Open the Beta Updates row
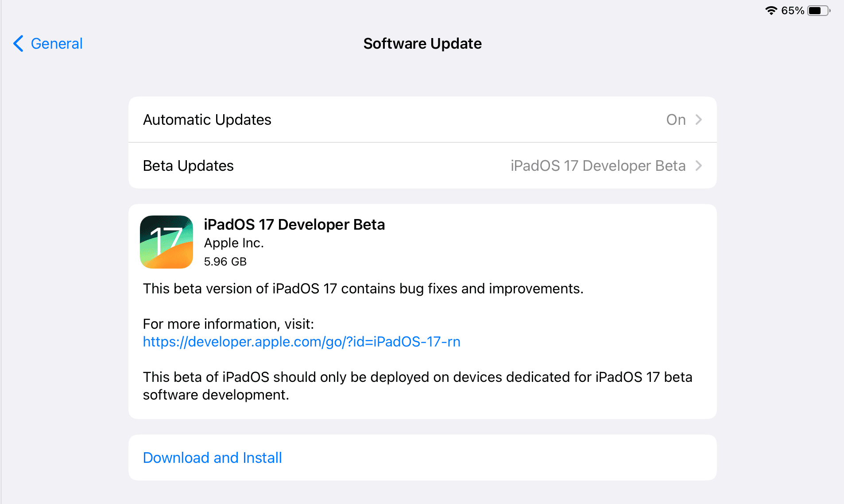Image resolution: width=844 pixels, height=504 pixels. tap(422, 165)
